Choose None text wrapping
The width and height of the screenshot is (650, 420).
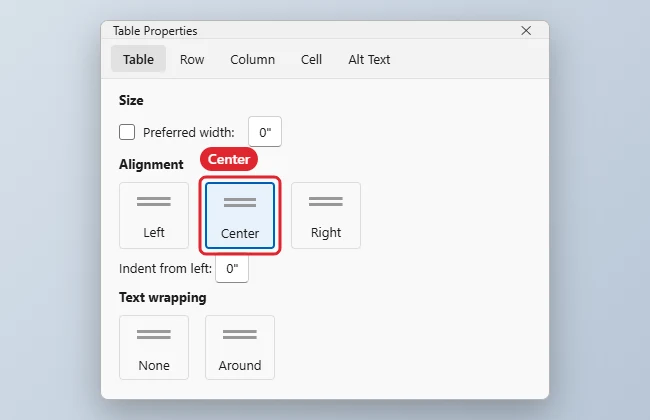click(x=154, y=347)
